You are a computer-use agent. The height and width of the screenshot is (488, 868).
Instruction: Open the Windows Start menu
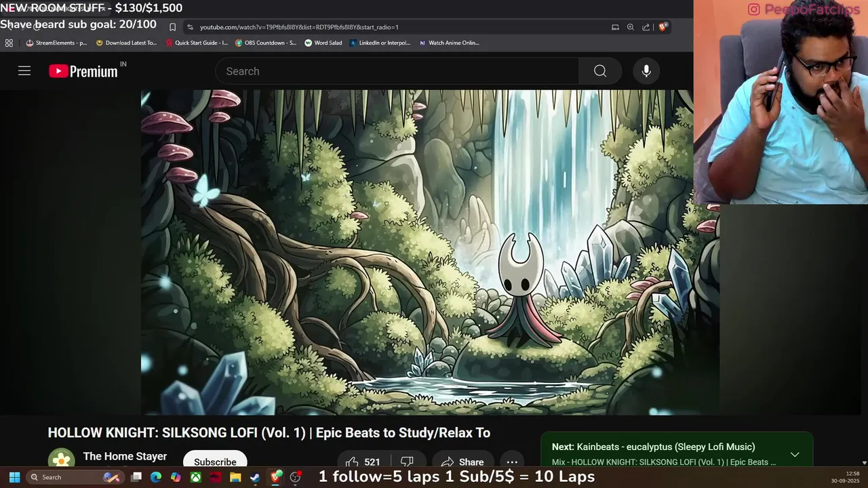[x=14, y=477]
